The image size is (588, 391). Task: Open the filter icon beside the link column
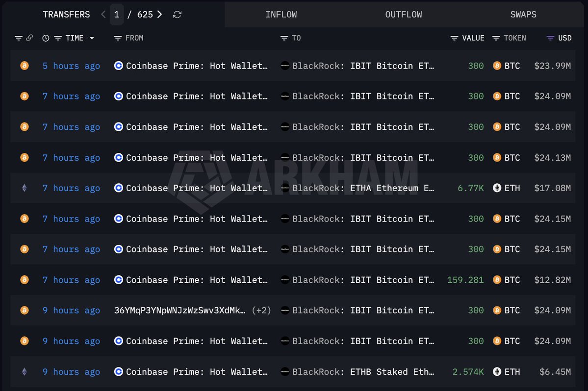pos(18,38)
